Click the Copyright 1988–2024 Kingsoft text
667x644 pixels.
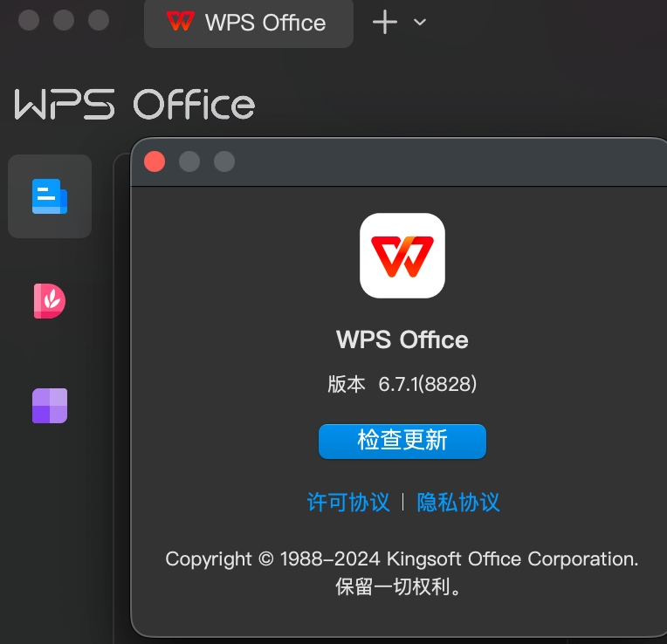tap(402, 559)
